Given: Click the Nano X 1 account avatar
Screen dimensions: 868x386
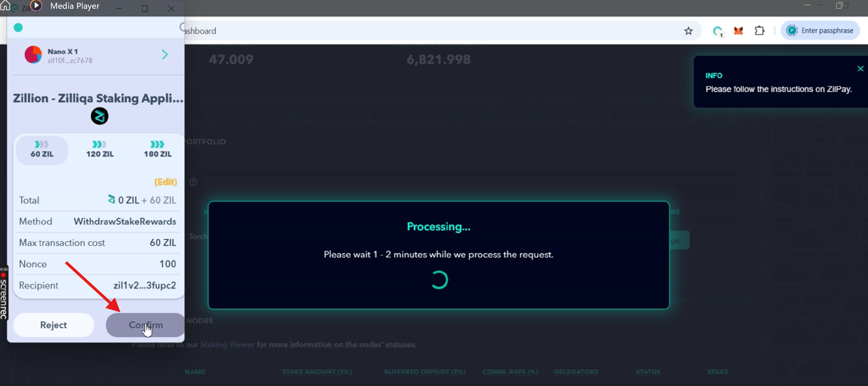Looking at the screenshot, I should pos(33,55).
